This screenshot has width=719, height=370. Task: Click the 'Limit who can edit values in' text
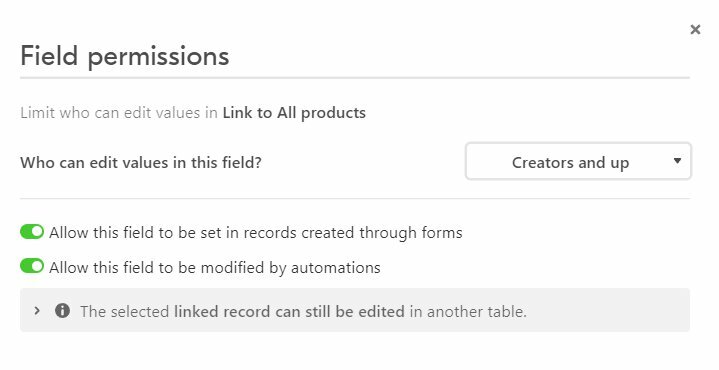119,113
